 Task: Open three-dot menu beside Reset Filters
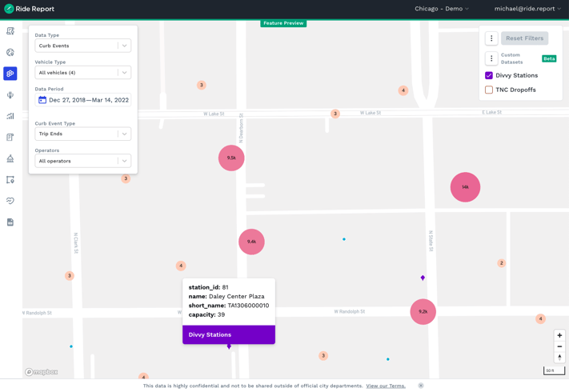pyautogui.click(x=491, y=38)
